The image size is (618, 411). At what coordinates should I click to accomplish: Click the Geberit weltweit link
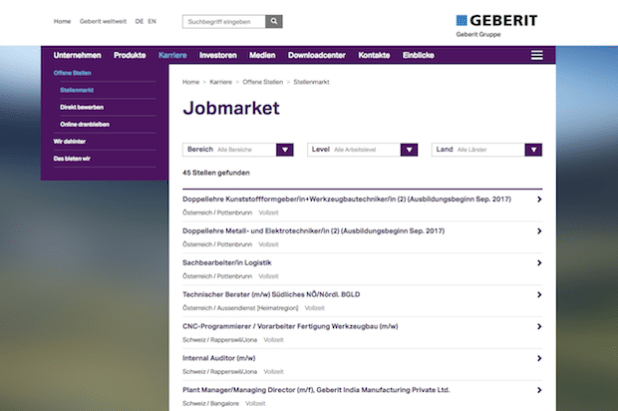103,21
